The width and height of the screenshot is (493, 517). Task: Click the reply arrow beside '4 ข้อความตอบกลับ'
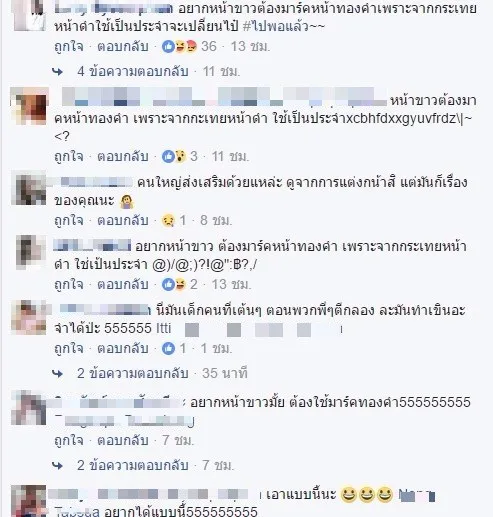tap(58, 72)
